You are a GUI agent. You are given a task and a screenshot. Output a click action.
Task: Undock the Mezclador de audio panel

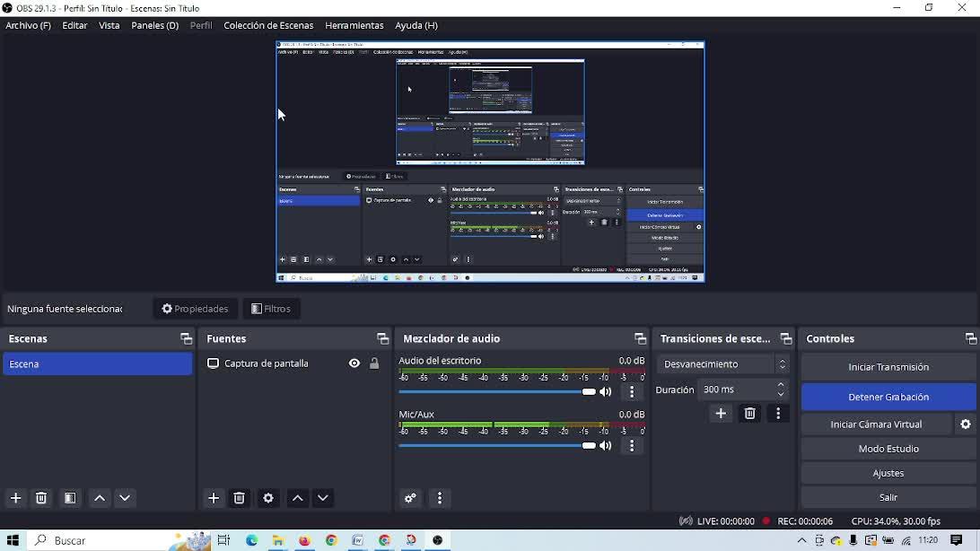[640, 339]
